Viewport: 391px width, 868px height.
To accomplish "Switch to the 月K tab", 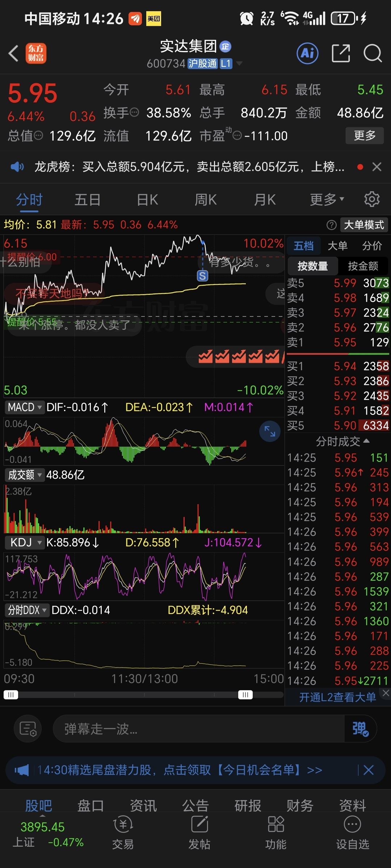I will (x=265, y=200).
